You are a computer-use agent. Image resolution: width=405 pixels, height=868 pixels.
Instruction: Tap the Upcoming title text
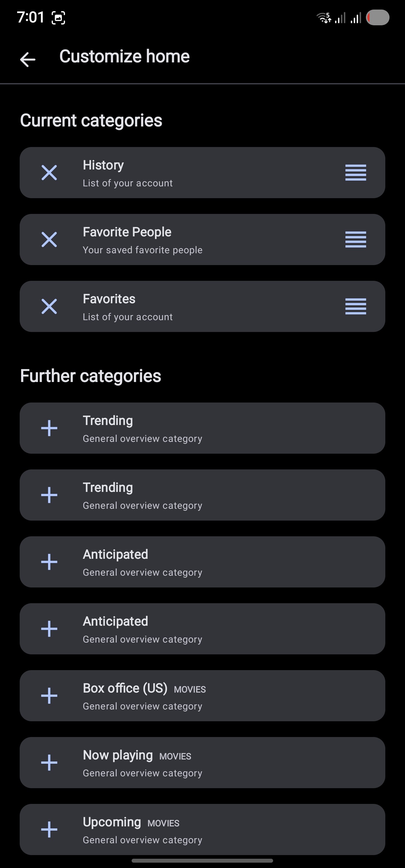coord(112,822)
